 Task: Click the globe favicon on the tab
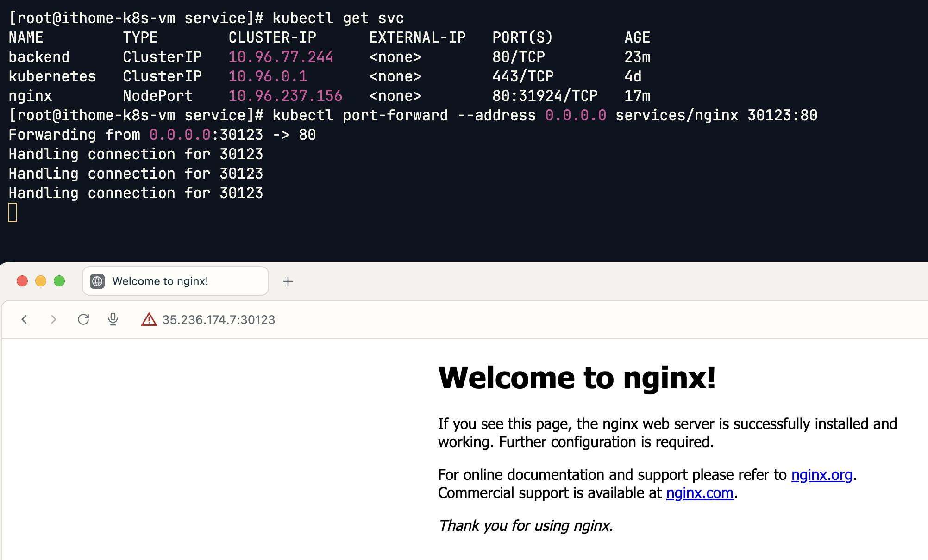97,281
